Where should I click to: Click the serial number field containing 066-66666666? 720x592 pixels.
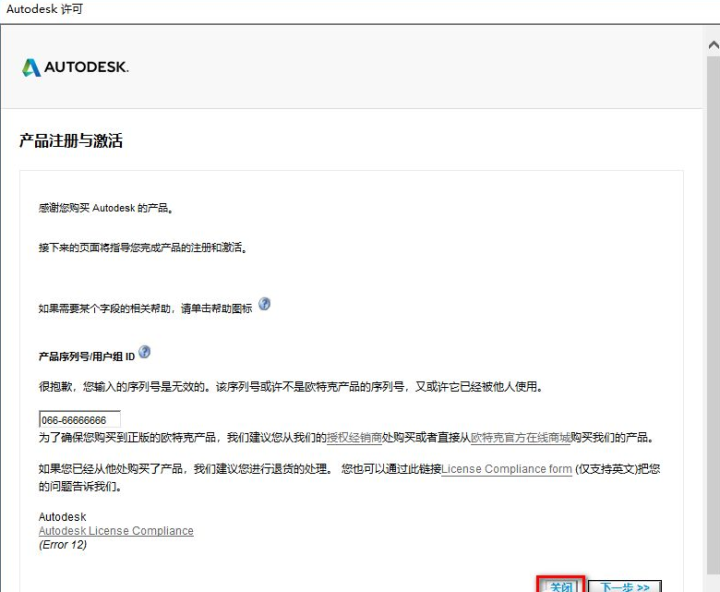79,420
